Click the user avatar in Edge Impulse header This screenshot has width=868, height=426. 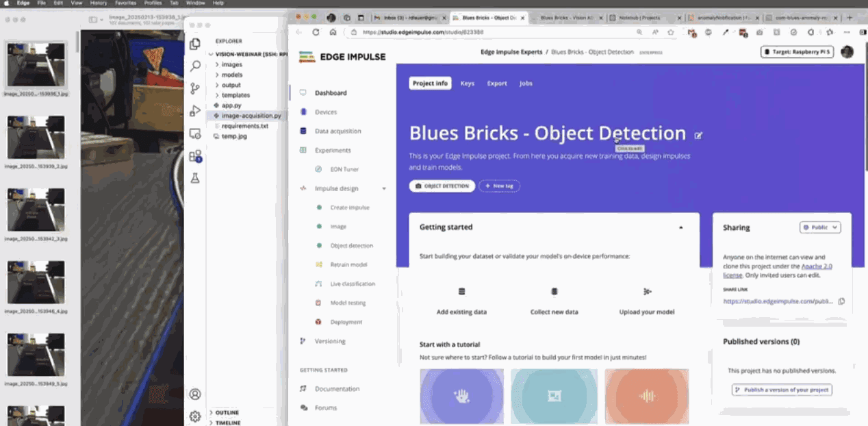coord(847,52)
